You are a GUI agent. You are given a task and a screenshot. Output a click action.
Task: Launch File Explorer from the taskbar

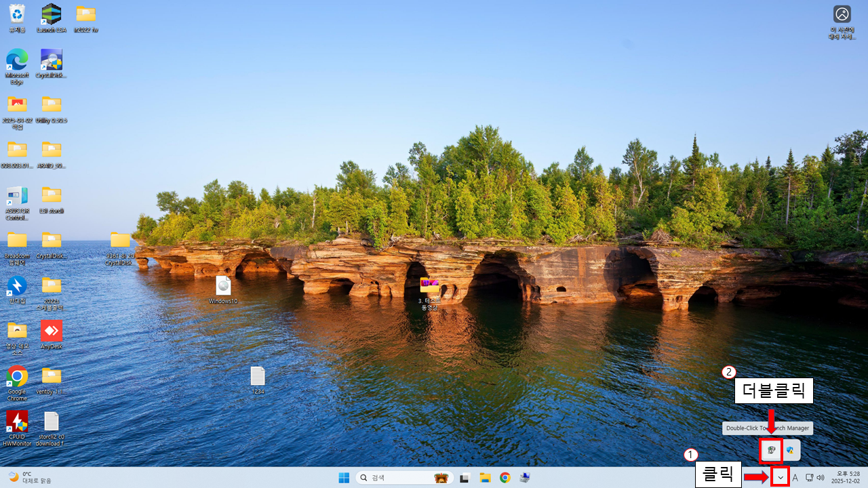point(485,478)
